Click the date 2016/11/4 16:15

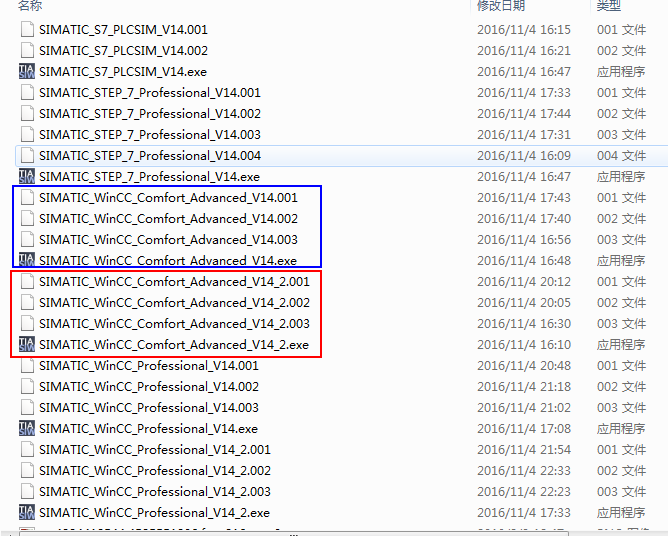524,30
